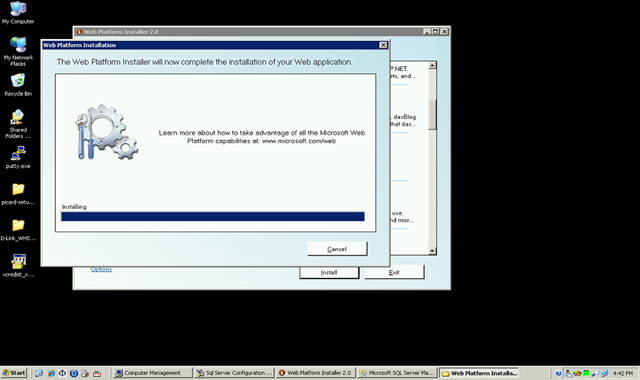Viewport: 640px width, 380px height.
Task: Switch to Sql Server Configuration taskbar window
Action: tap(234, 373)
